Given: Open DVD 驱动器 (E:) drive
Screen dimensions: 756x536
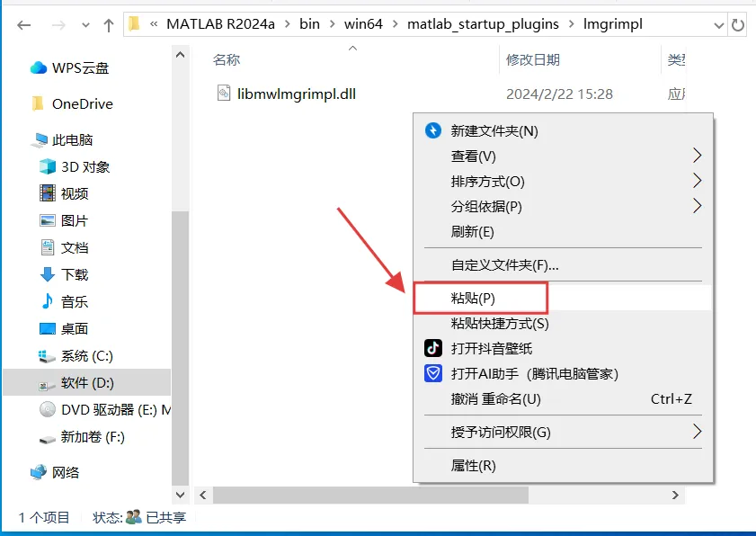Looking at the screenshot, I should coord(116,410).
